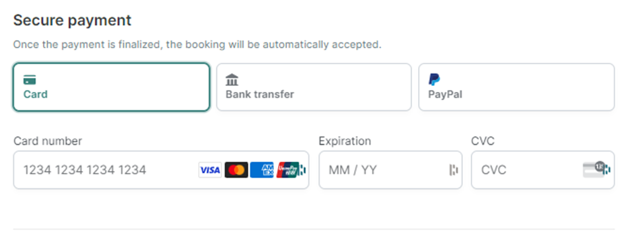Click the Card number label

(48, 141)
